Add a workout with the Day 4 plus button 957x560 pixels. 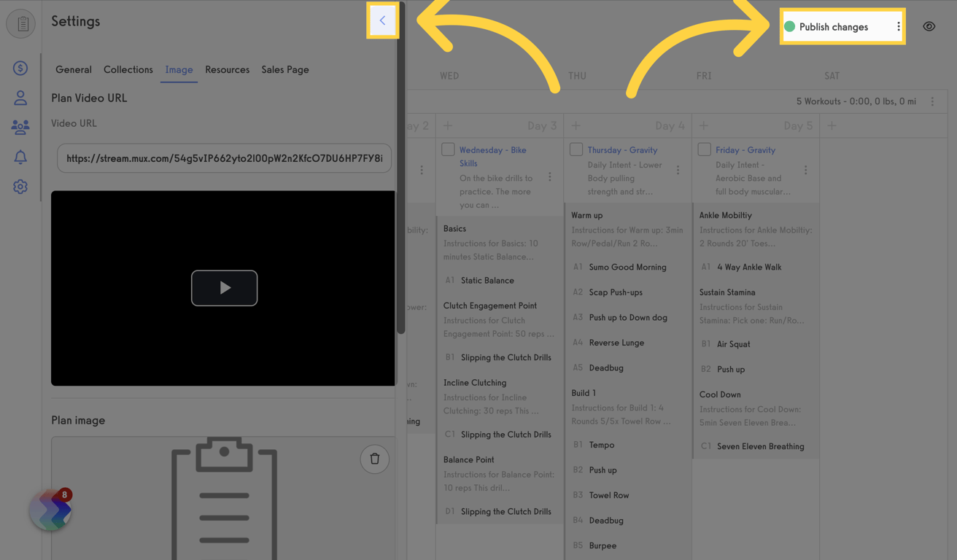click(x=575, y=125)
